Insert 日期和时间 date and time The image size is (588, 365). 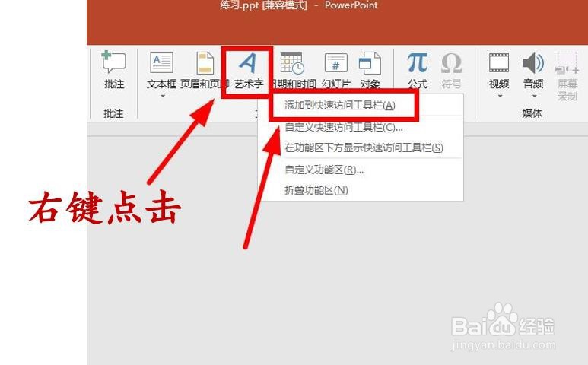294,70
